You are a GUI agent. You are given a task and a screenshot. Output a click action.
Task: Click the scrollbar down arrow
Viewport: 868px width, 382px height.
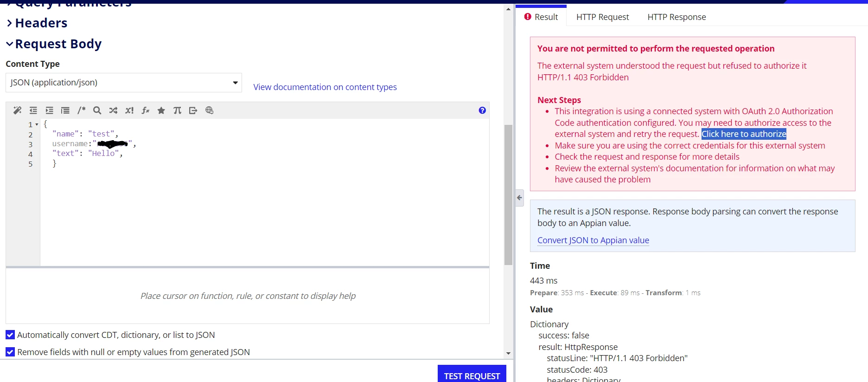508,353
